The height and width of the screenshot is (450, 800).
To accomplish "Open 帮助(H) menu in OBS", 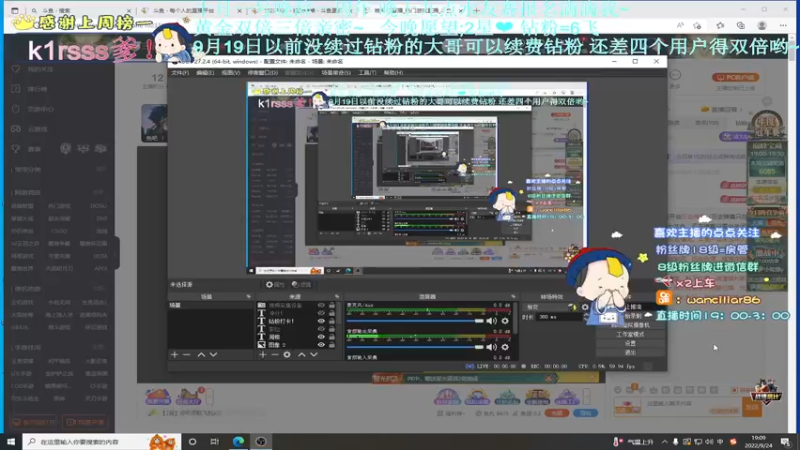I will pyautogui.click(x=393, y=72).
